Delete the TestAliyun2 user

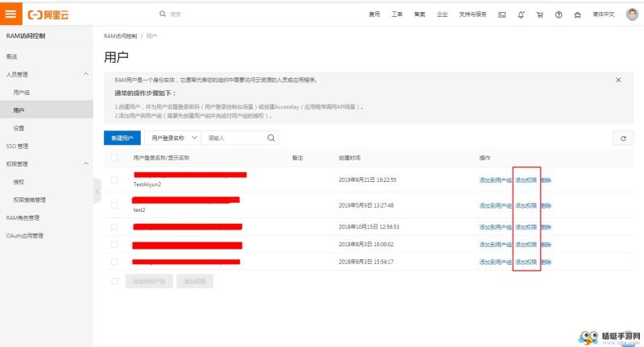(x=546, y=180)
